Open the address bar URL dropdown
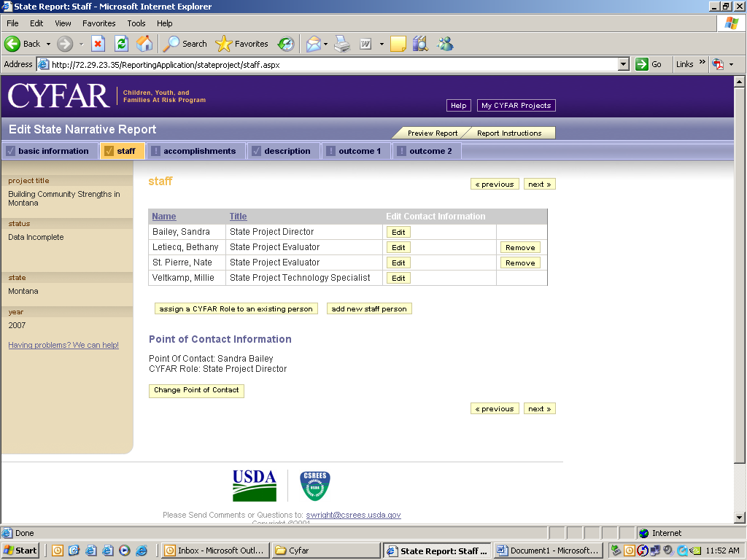Screen dimensions: 747x560 point(623,64)
